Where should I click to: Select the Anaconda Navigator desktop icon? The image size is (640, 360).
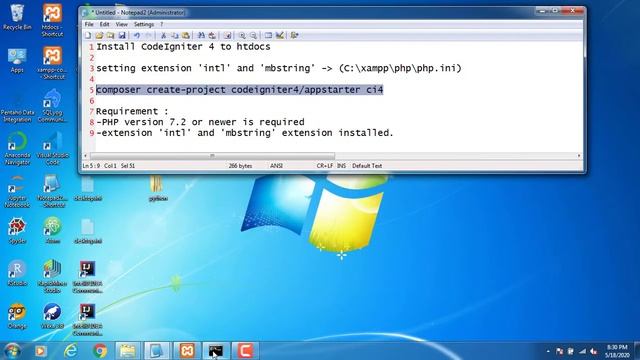point(17,148)
